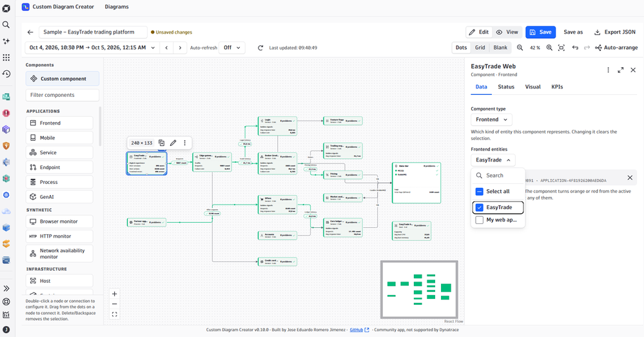
Task: Duplicate the selected node with the copy icon
Action: point(161,143)
